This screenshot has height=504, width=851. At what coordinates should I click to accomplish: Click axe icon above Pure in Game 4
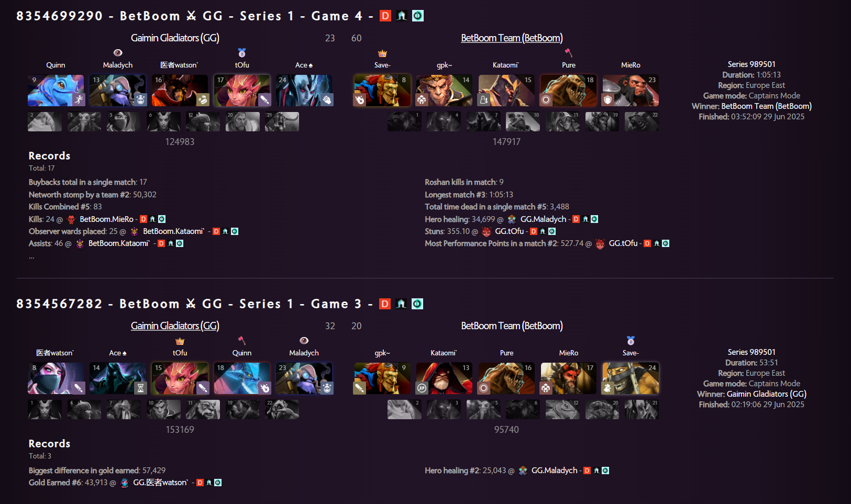point(569,52)
